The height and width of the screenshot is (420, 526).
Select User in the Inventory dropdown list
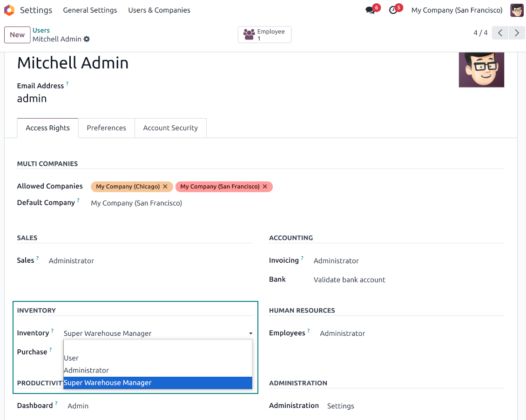pyautogui.click(x=71, y=358)
